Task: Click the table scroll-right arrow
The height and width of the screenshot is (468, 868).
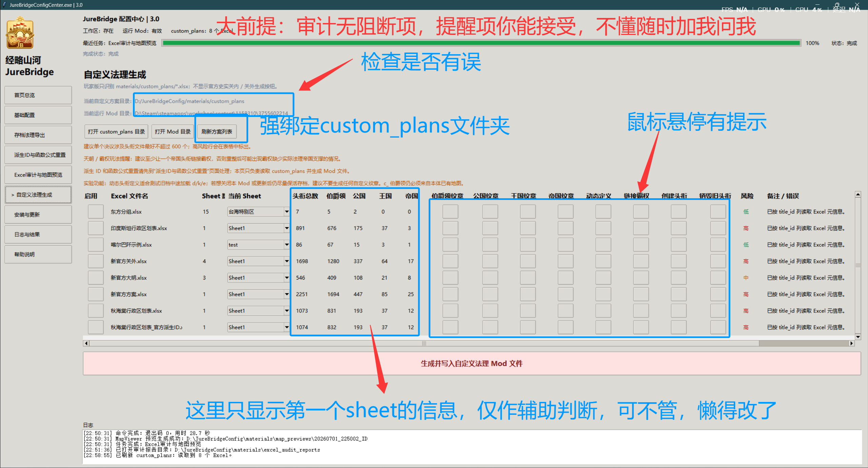Action: click(x=851, y=343)
